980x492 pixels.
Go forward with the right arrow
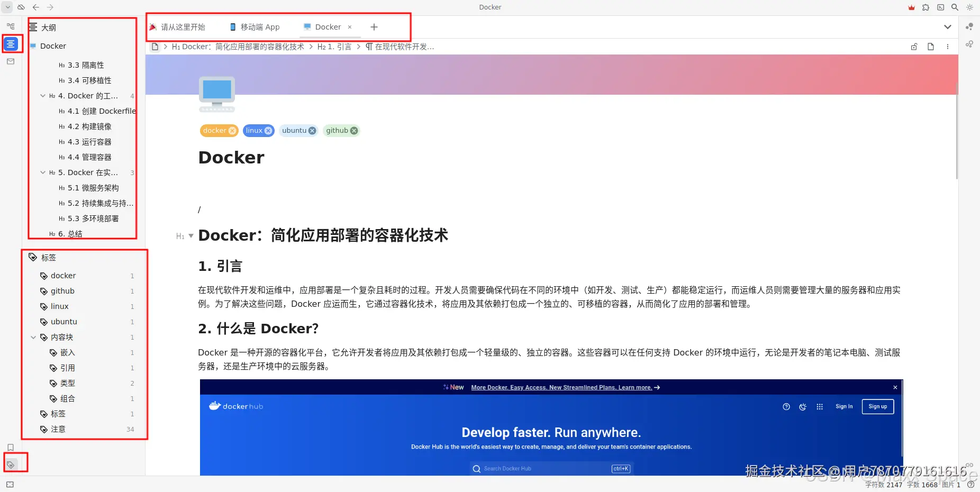tap(50, 7)
